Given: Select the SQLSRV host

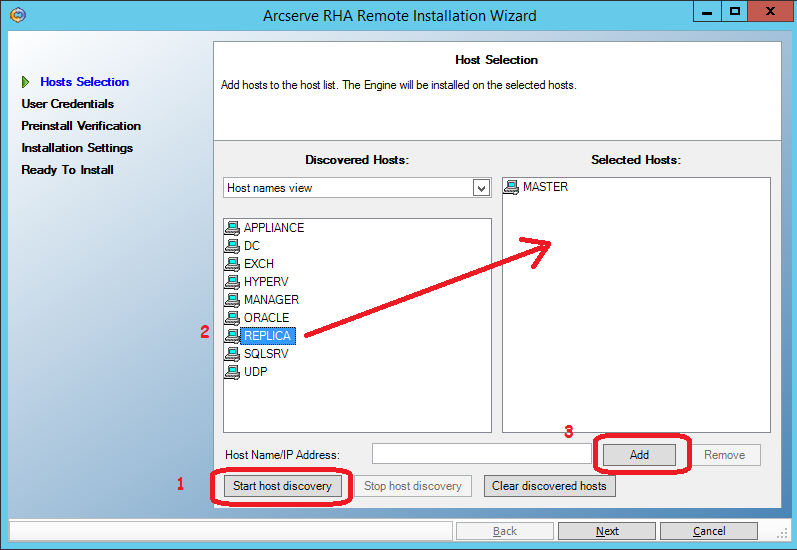Looking at the screenshot, I should pyautogui.click(x=266, y=354).
